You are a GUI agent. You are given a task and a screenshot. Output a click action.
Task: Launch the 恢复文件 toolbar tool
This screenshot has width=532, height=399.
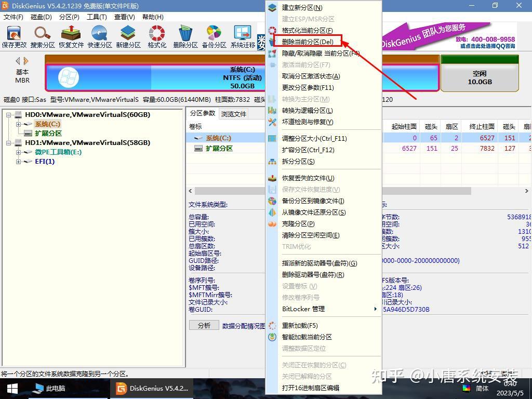[71, 37]
